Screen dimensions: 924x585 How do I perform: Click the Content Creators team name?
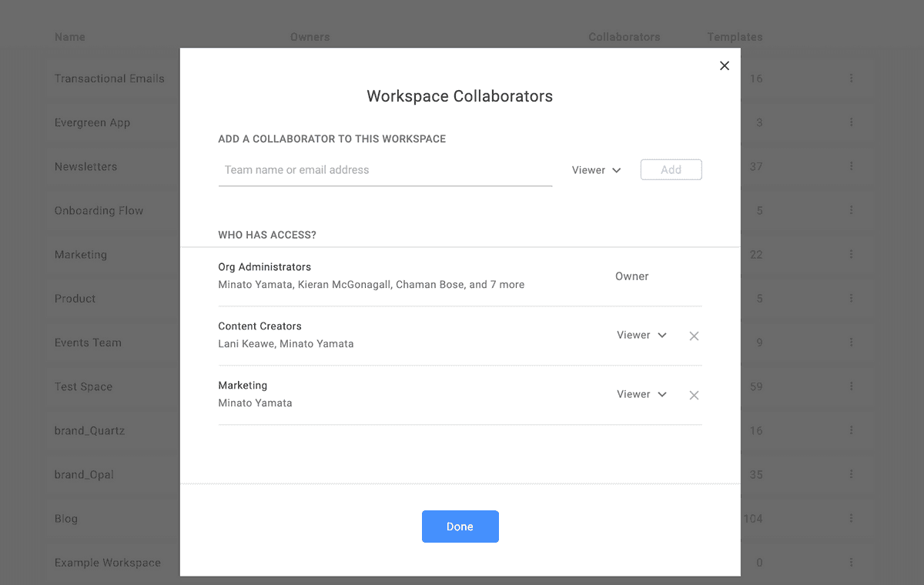tap(259, 326)
